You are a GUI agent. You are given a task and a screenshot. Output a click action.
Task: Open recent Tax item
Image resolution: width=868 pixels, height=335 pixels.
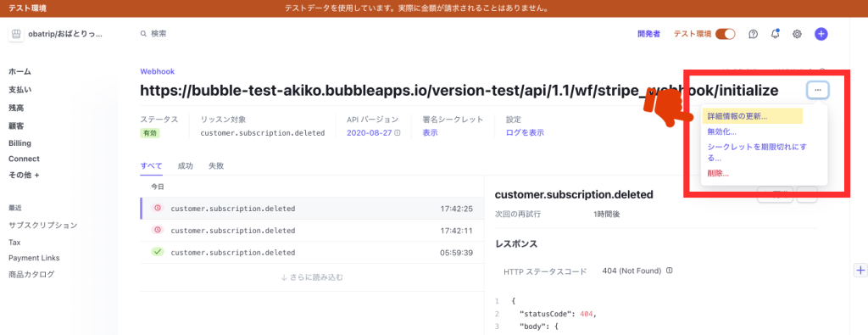pos(14,243)
